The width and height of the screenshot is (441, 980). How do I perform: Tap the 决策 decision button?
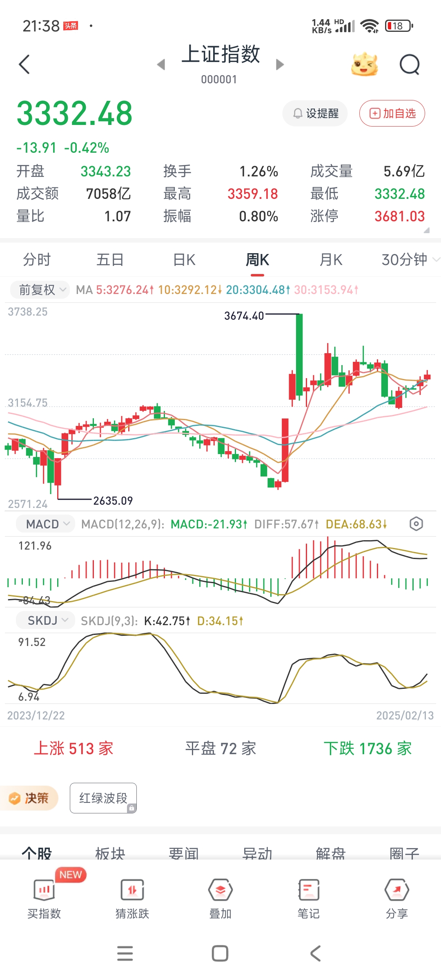pyautogui.click(x=29, y=798)
